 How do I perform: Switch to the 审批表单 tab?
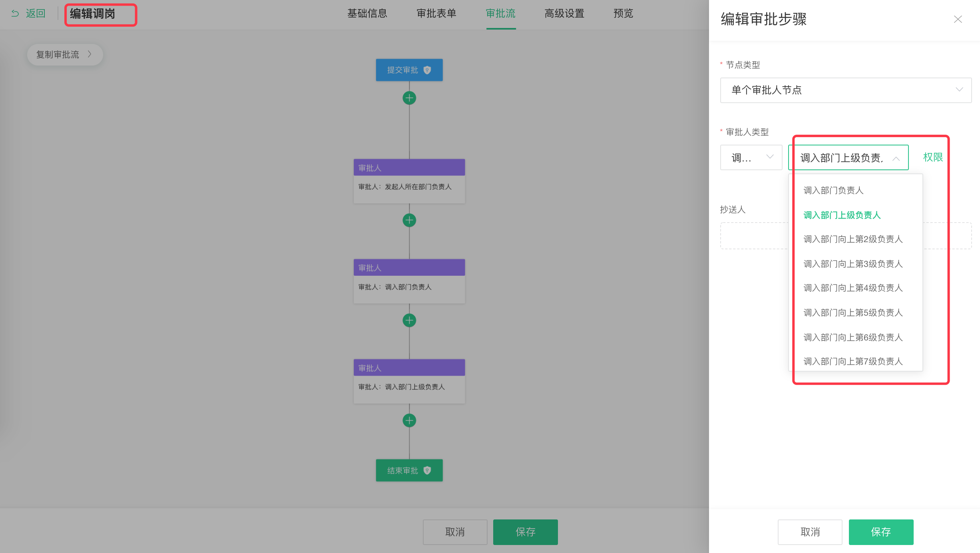pyautogui.click(x=436, y=14)
